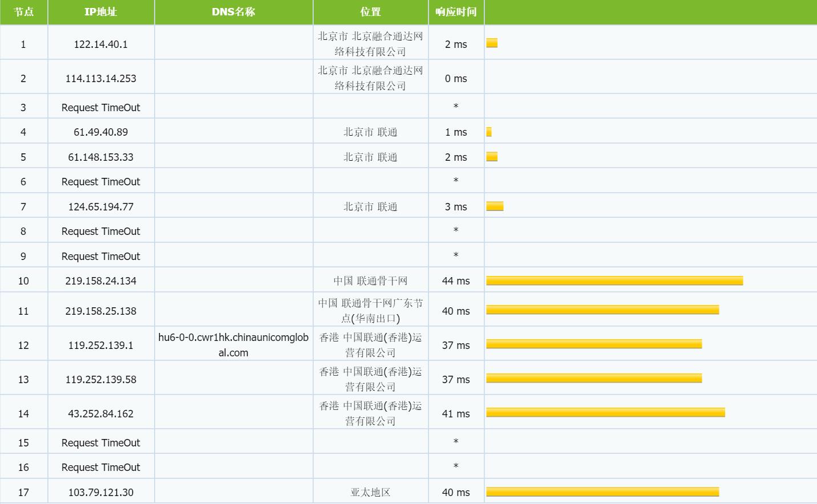Click the 节点 column header
817x504 pixels.
pos(23,12)
